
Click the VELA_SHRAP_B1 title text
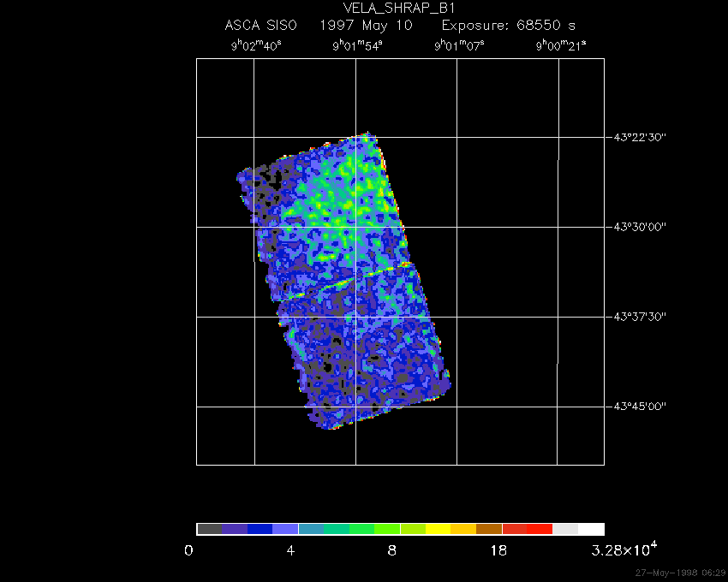(x=399, y=8)
